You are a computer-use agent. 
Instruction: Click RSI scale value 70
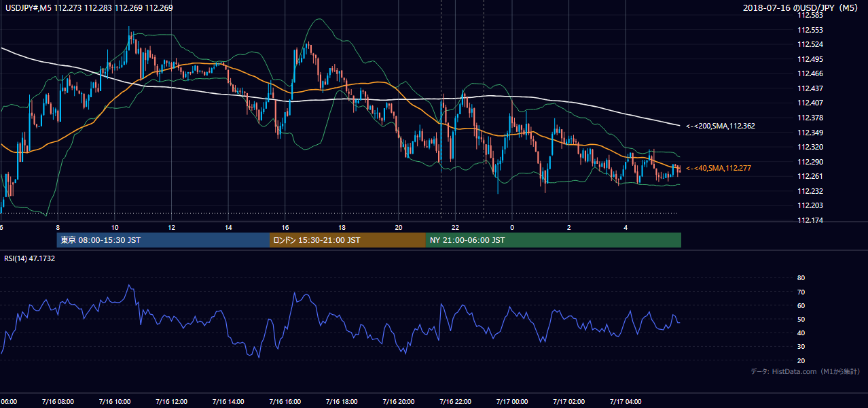click(801, 292)
